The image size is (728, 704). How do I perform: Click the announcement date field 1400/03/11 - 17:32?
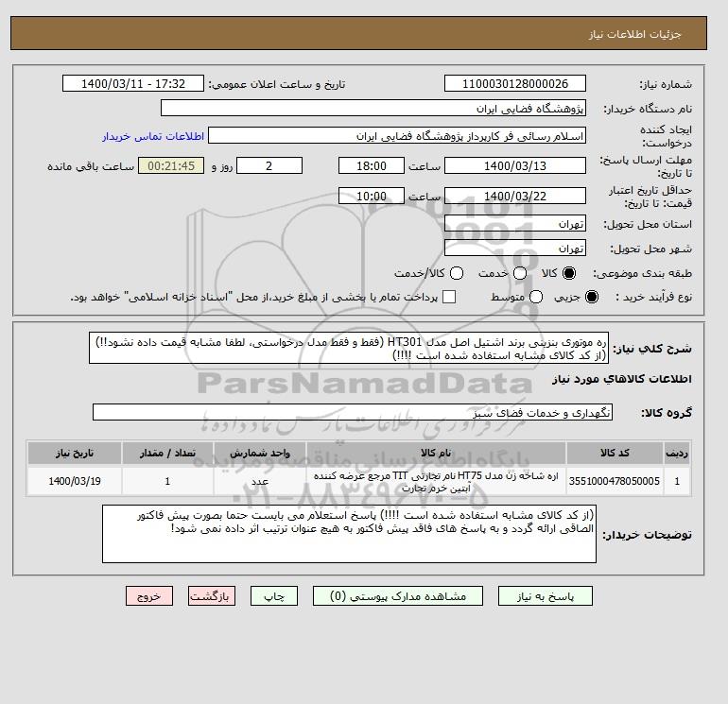pos(133,83)
